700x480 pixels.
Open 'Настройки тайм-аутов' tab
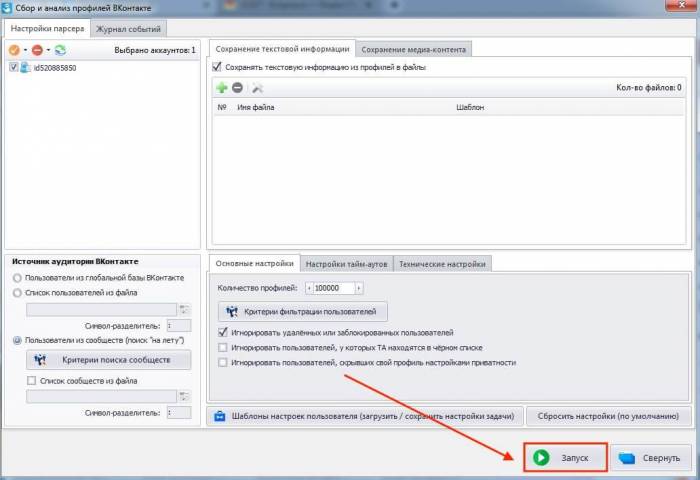click(346, 264)
